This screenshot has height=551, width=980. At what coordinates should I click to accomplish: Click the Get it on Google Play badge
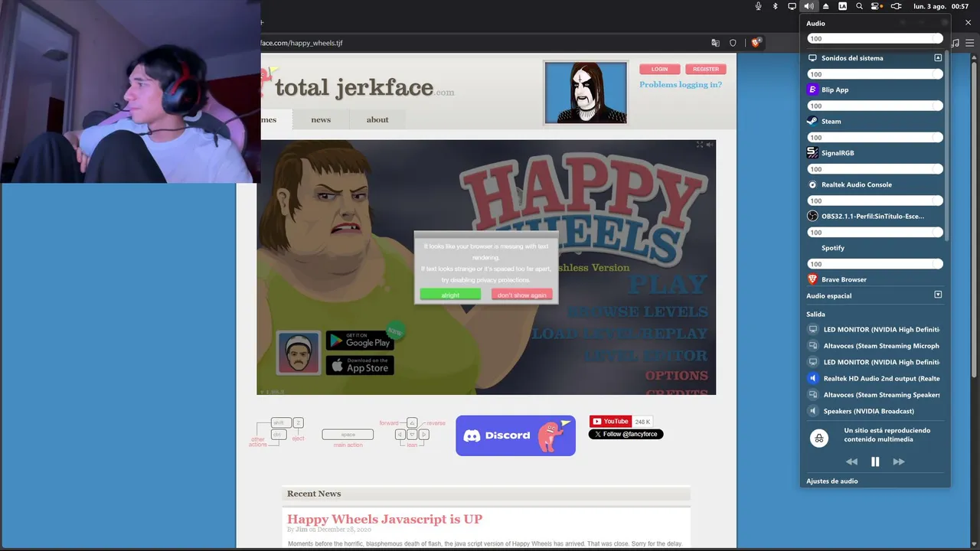360,341
